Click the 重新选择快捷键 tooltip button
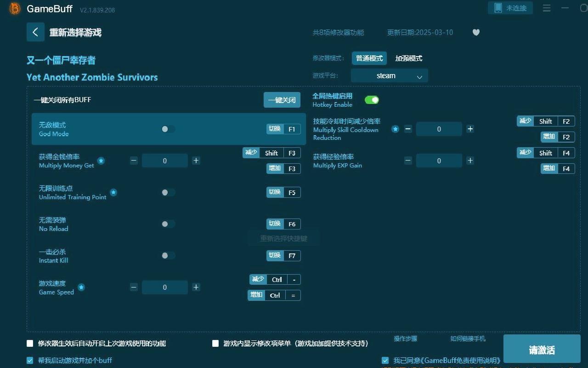This screenshot has width=588, height=368. (283, 238)
